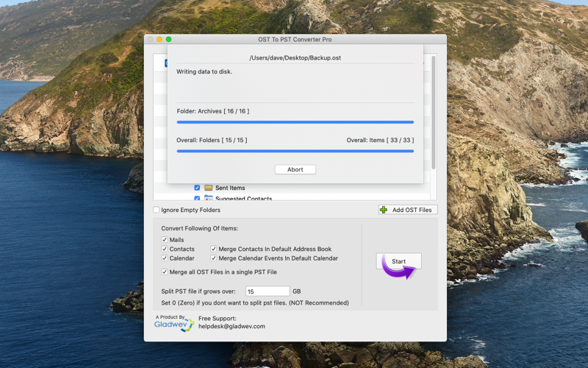Click the Gladwev logo
588x368 pixels.
[174, 323]
